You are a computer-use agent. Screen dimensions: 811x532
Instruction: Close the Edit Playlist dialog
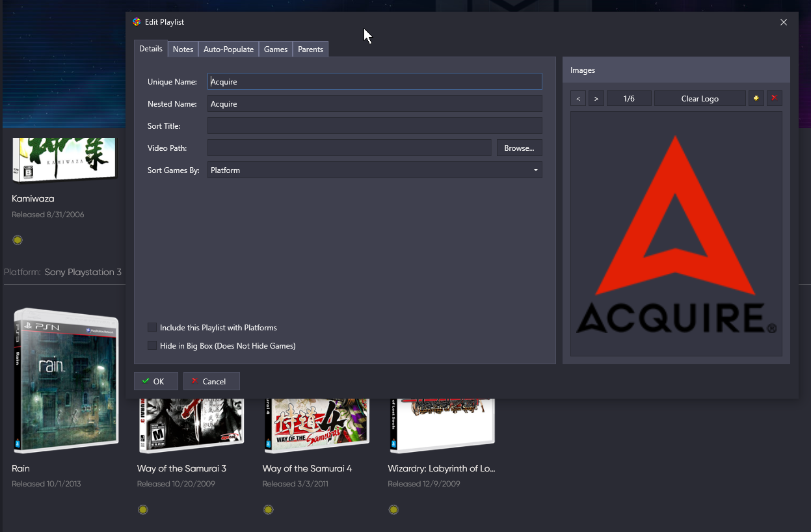pos(784,22)
